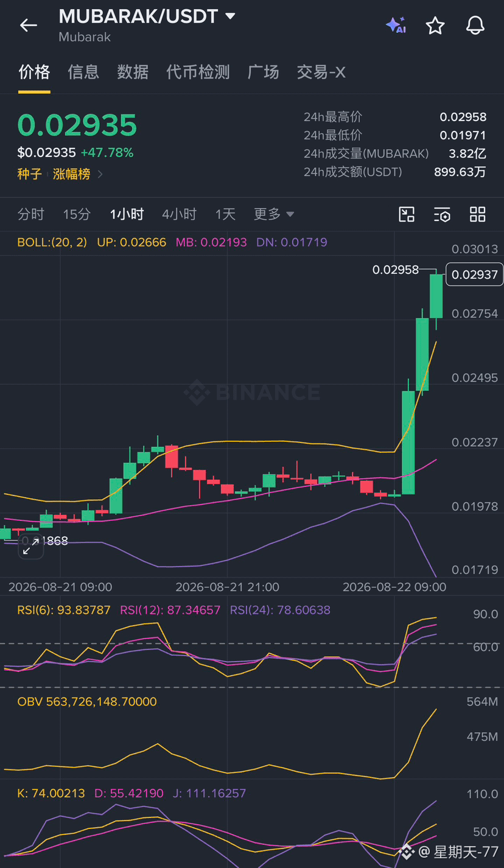The width and height of the screenshot is (504, 868).
Task: Expand the MUBARAK/USDT pair dropdown arrow
Action: 230,16
